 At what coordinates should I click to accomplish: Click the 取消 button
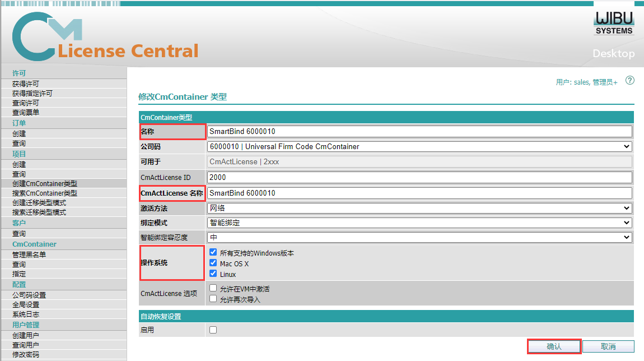click(x=608, y=346)
